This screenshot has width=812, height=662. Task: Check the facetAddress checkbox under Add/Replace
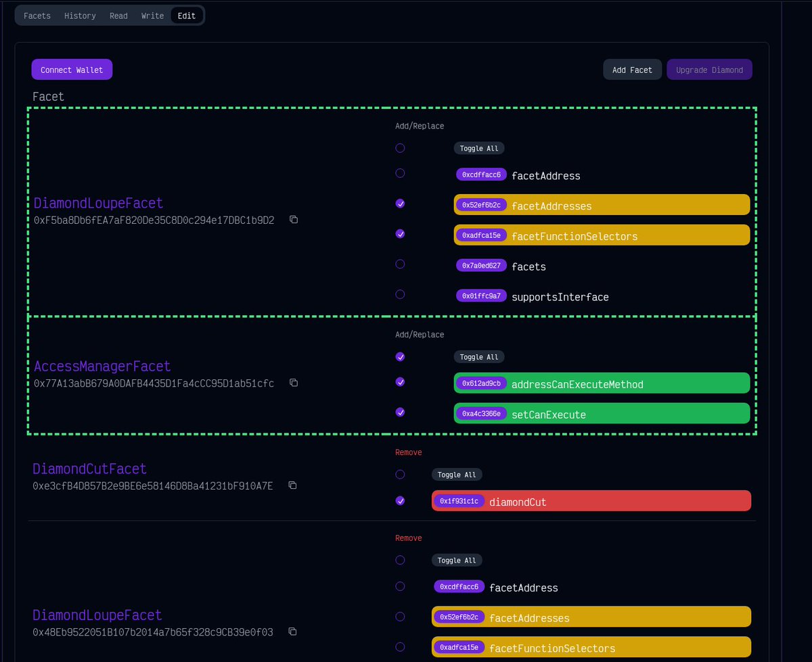coord(400,173)
